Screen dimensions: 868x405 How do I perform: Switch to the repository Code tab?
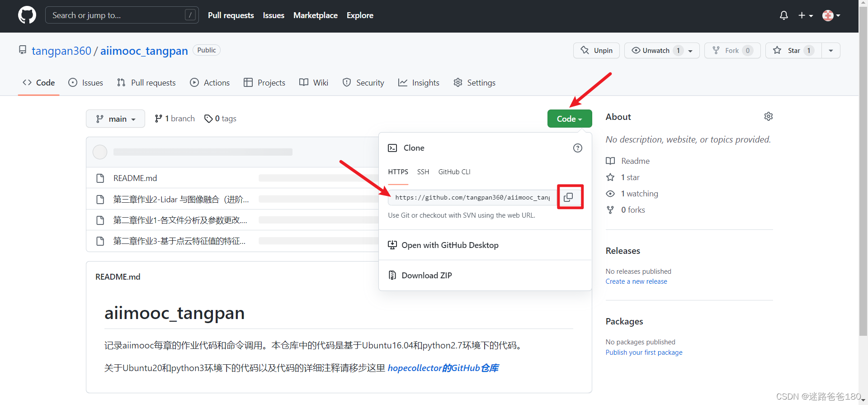pyautogui.click(x=39, y=82)
